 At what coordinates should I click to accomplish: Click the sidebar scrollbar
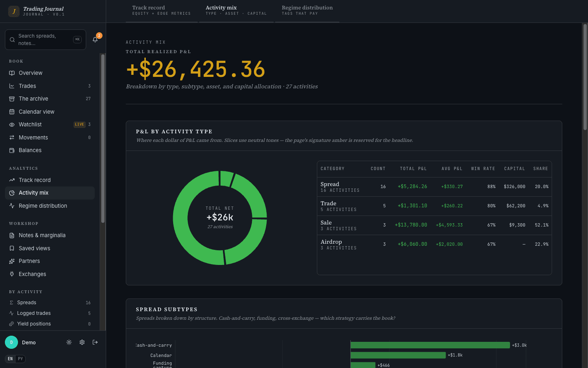[x=103, y=139]
